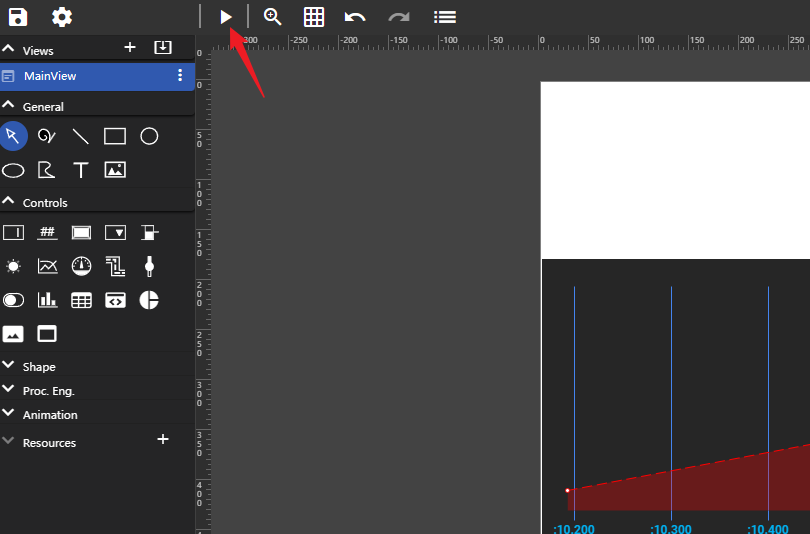
Task: Pick the bar graph control
Action: click(x=47, y=300)
